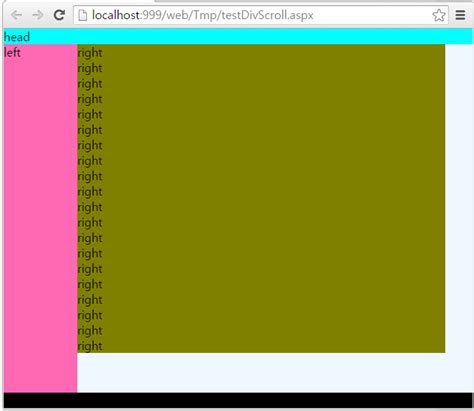Select the third "right" line in the olive box
The height and width of the screenshot is (411, 474).
90,84
